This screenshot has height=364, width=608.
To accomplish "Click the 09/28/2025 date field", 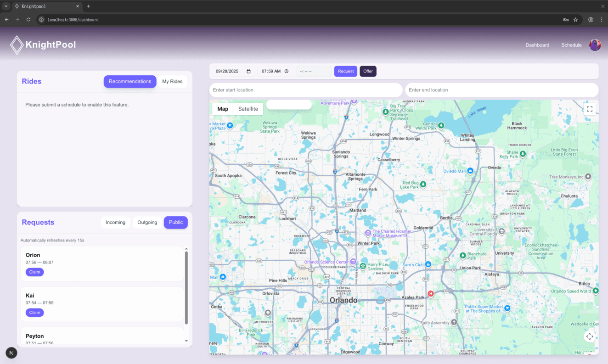I will pos(233,71).
